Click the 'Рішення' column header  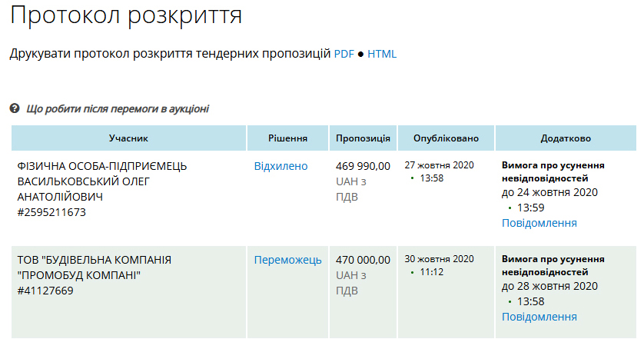287,138
